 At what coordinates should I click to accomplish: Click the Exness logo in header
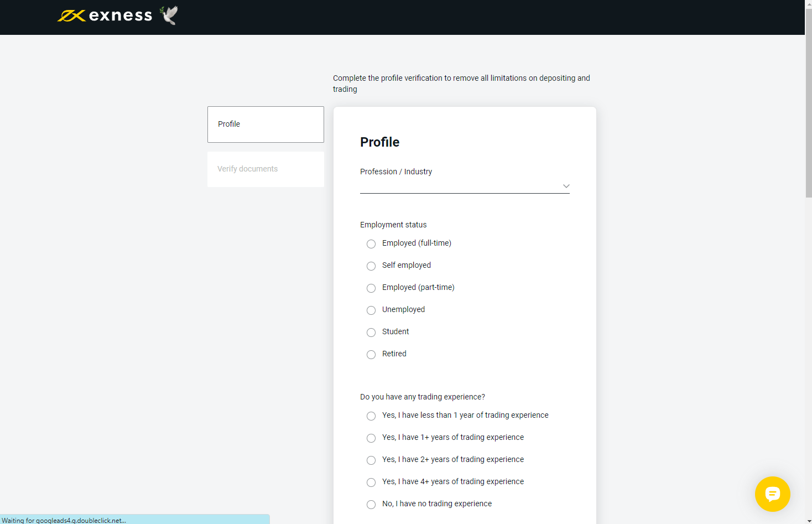click(x=105, y=15)
